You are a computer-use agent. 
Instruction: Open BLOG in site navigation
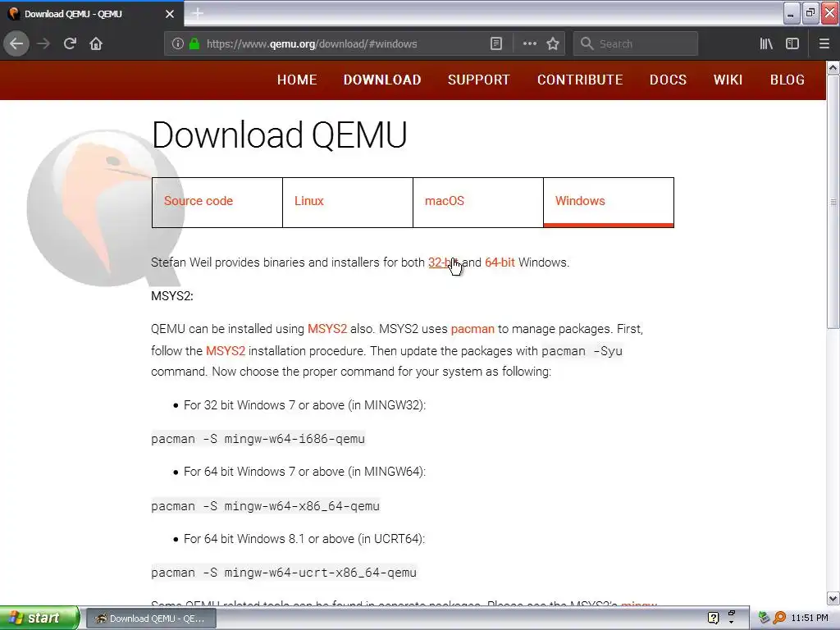point(787,80)
